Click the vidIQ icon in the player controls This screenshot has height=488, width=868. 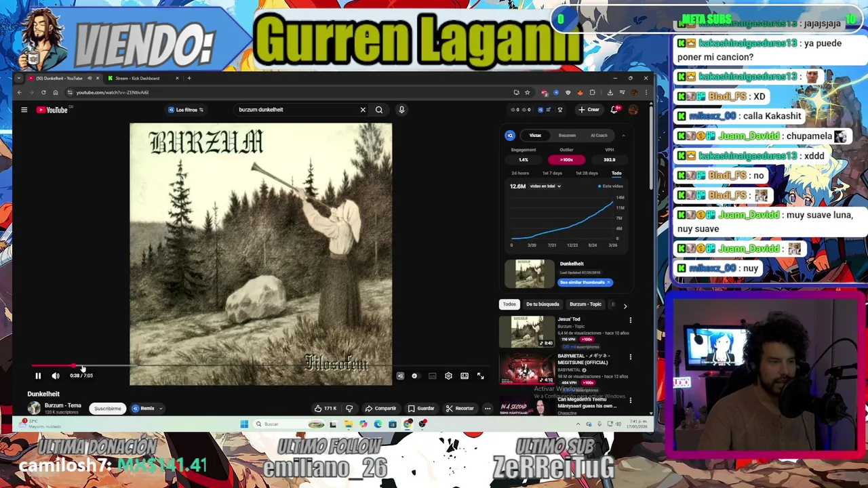tap(400, 375)
